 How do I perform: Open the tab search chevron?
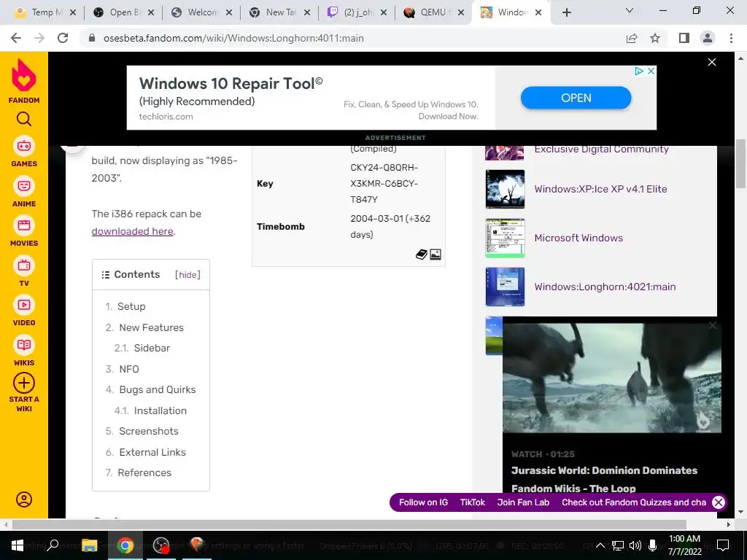pyautogui.click(x=630, y=10)
